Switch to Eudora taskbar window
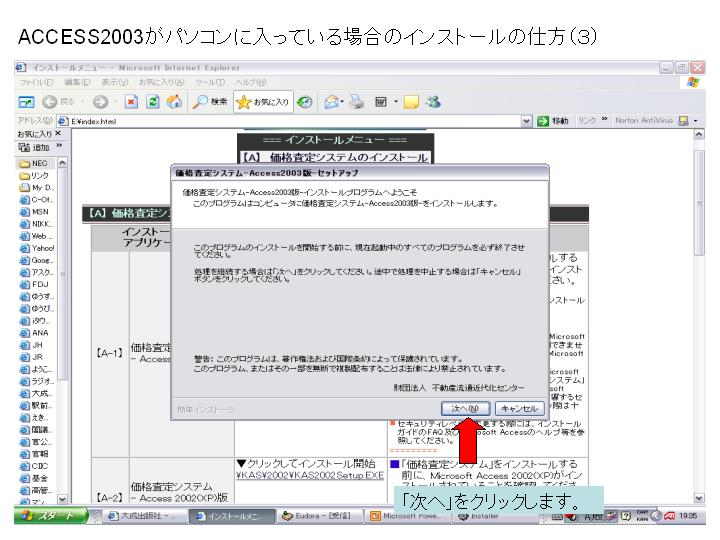The width and height of the screenshot is (720, 540). 320,516
